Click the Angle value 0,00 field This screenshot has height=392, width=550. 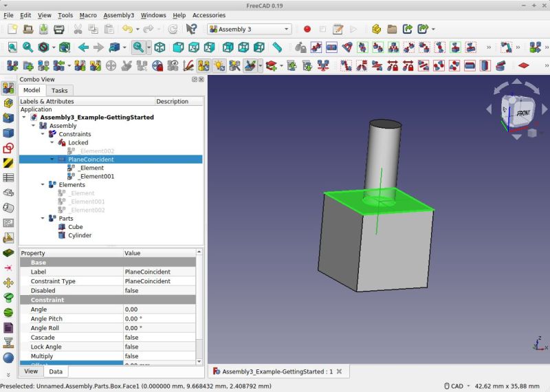point(159,309)
